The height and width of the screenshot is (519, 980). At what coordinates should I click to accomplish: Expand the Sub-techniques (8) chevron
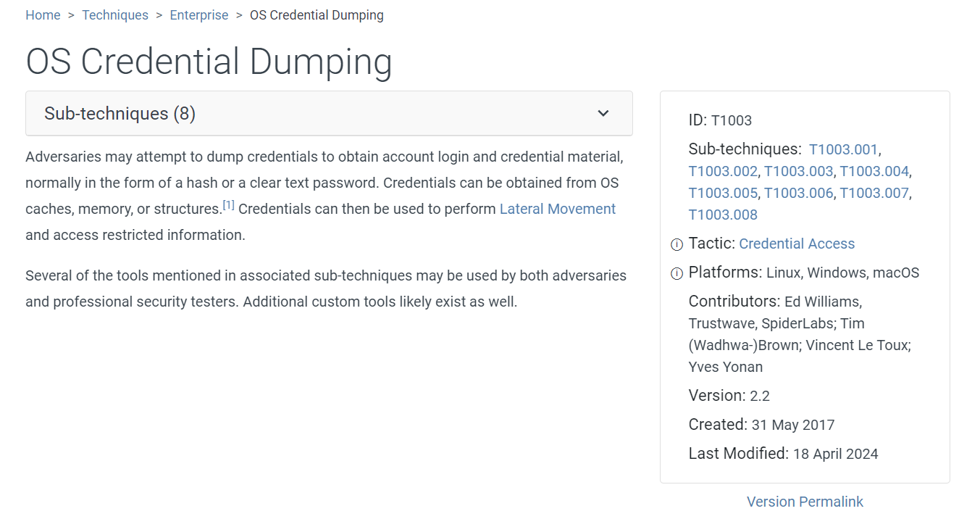coord(603,114)
